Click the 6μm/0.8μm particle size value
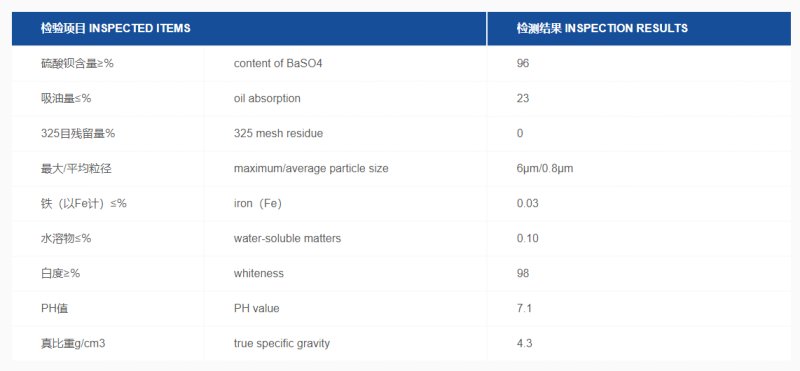This screenshot has height=371, width=800. [x=544, y=168]
